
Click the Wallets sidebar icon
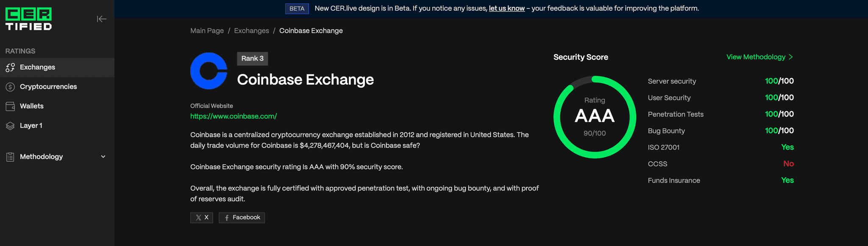tap(10, 106)
